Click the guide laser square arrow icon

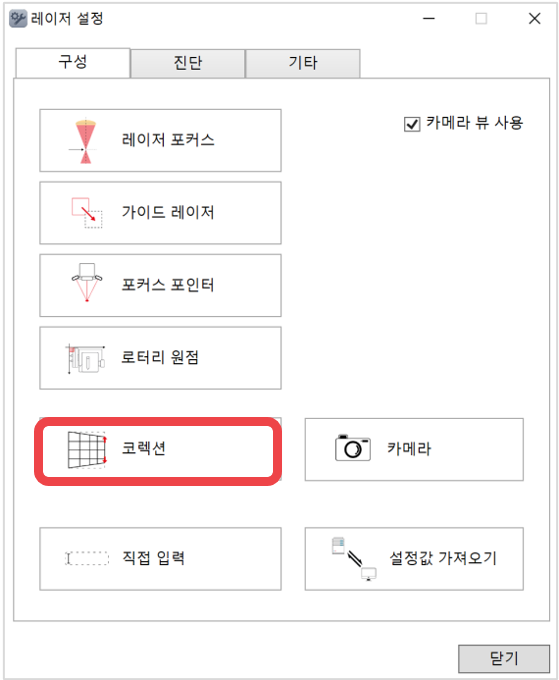(x=87, y=212)
